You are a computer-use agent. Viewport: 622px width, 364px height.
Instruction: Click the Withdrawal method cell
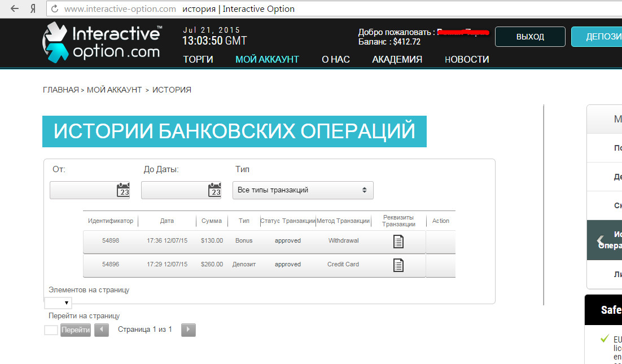click(x=344, y=240)
